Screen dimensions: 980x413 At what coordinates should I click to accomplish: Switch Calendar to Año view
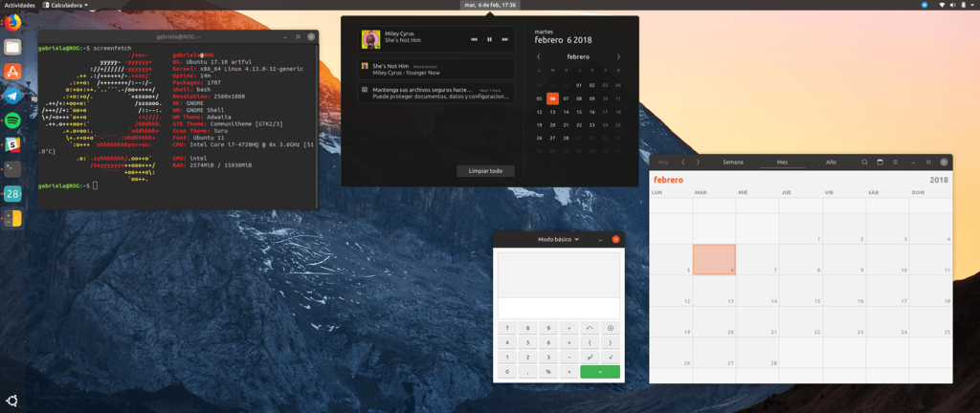click(x=831, y=163)
